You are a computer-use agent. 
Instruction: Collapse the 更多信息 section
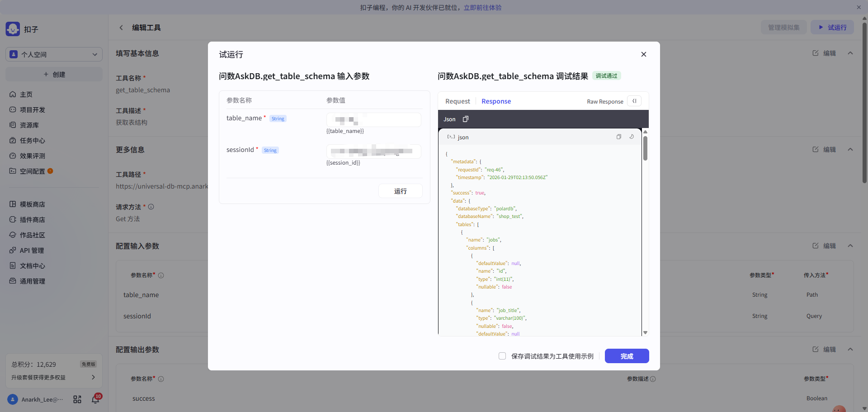[850, 150]
